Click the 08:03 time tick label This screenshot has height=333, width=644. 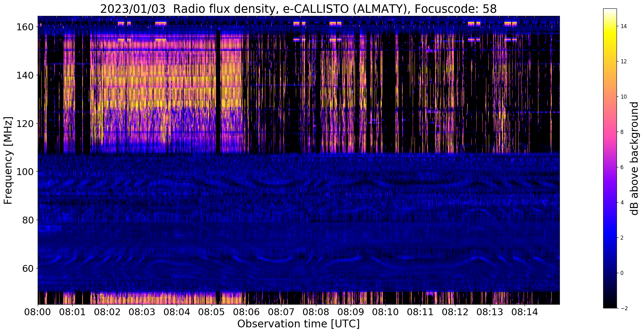pos(142,312)
